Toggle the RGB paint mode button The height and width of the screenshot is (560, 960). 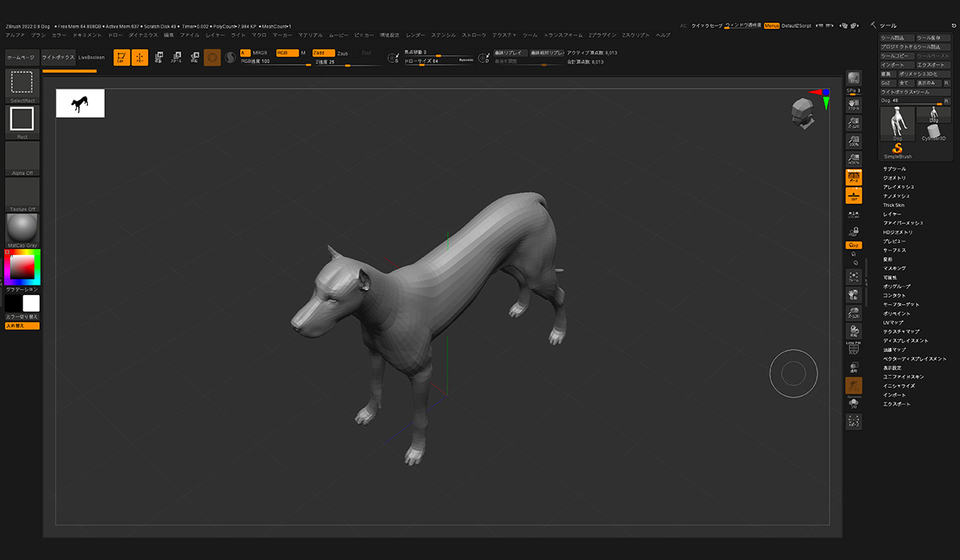[x=286, y=53]
